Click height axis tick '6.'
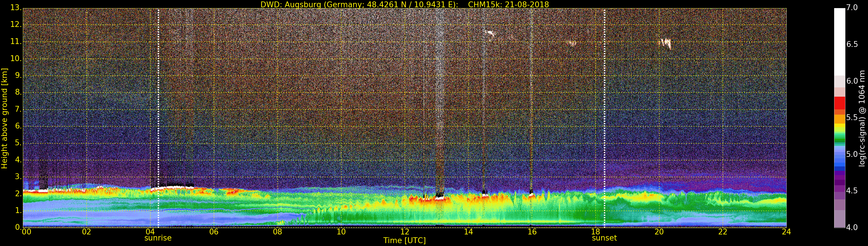The width and height of the screenshot is (868, 246). click(x=18, y=126)
